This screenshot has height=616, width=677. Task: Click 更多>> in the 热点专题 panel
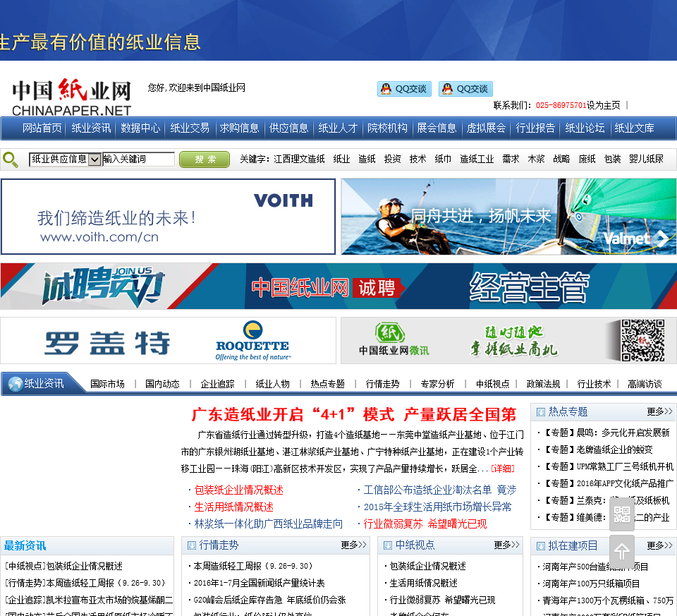tap(659, 411)
